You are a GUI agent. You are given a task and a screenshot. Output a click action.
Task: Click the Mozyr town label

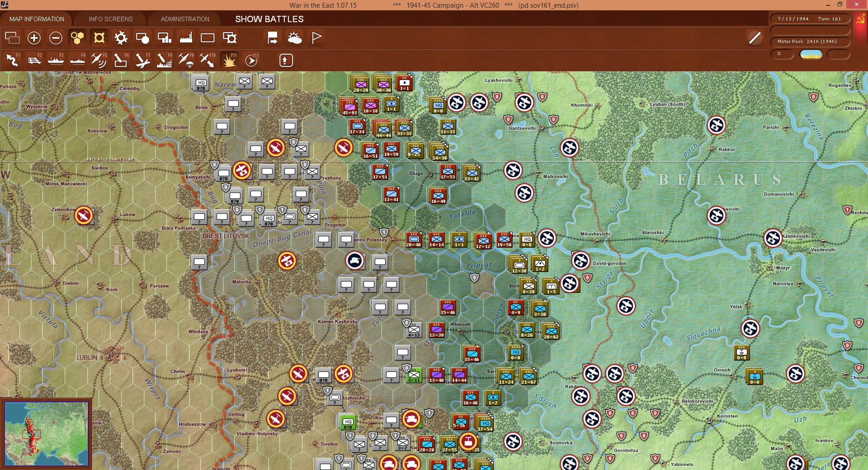(783, 268)
